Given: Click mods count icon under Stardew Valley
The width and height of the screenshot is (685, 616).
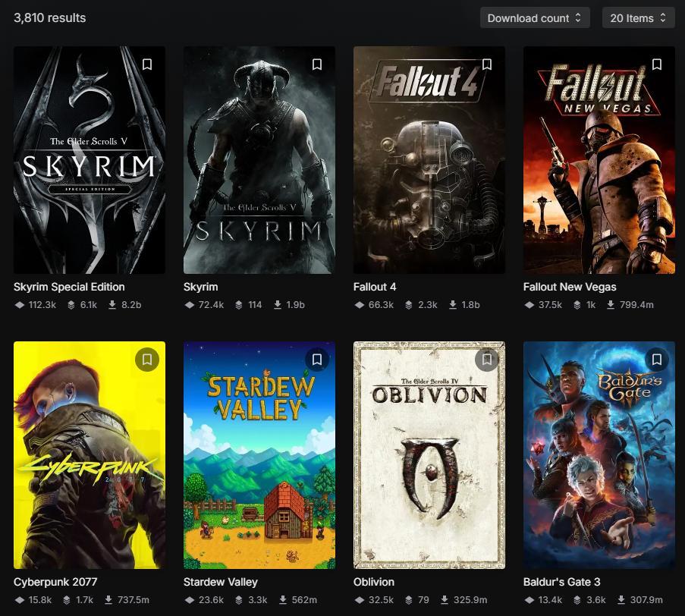Looking at the screenshot, I should coord(190,600).
